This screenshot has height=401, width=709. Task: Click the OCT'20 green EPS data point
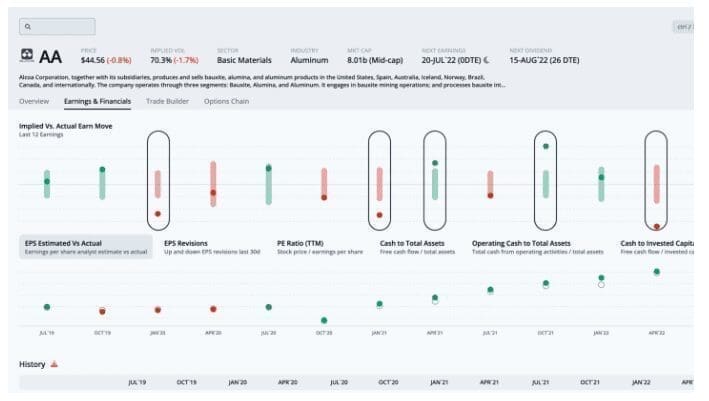[x=323, y=320]
